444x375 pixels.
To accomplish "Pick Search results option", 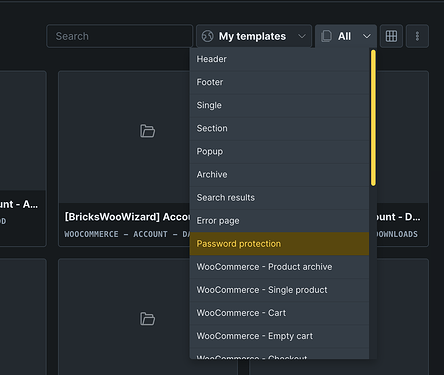I will (279, 197).
